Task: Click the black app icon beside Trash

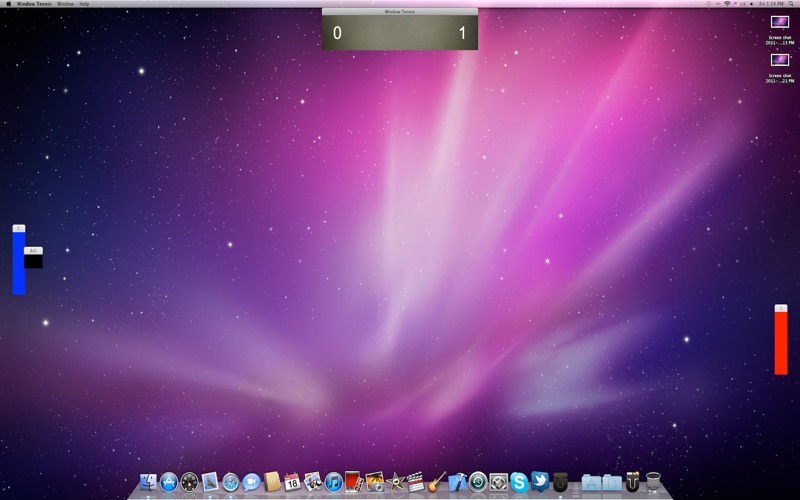Action: pos(633,482)
